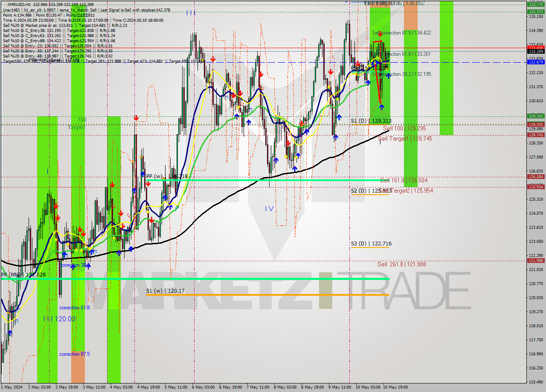Click the 134.390 price axis value
This screenshot has height=392, width=546.
click(536, 30)
